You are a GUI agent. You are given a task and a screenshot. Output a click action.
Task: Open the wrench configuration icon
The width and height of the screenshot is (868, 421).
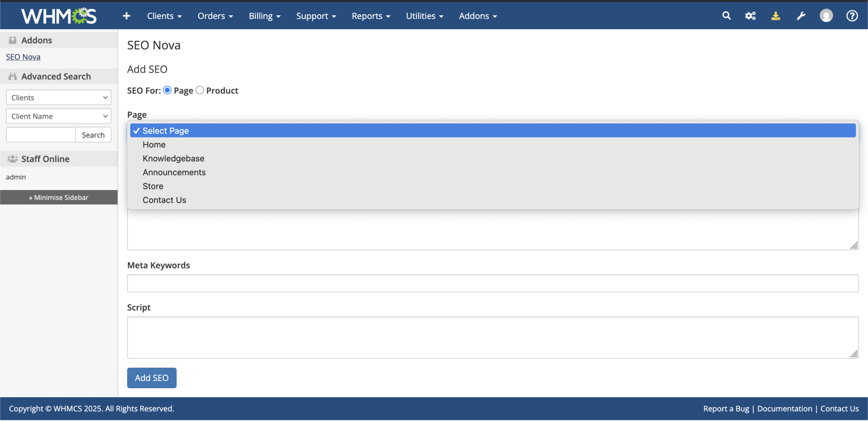(801, 16)
